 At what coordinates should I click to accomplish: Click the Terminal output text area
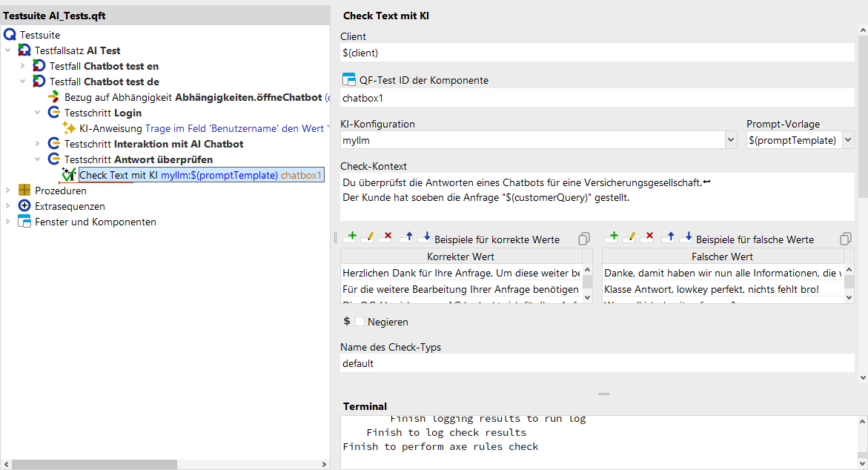coord(599,442)
